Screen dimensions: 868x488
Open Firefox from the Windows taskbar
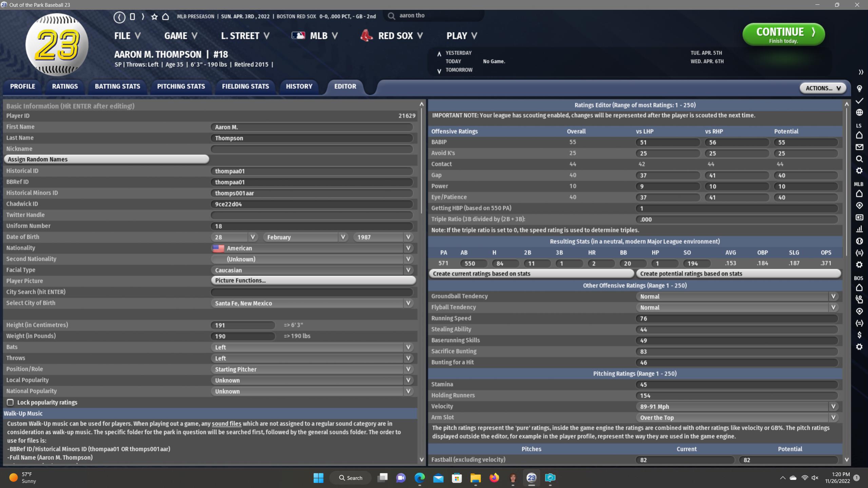(494, 478)
